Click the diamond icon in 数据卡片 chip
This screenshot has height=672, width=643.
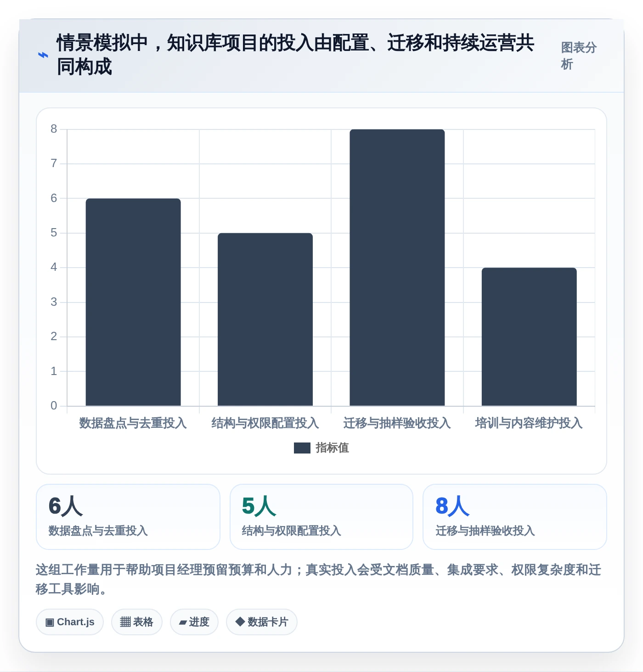point(240,622)
